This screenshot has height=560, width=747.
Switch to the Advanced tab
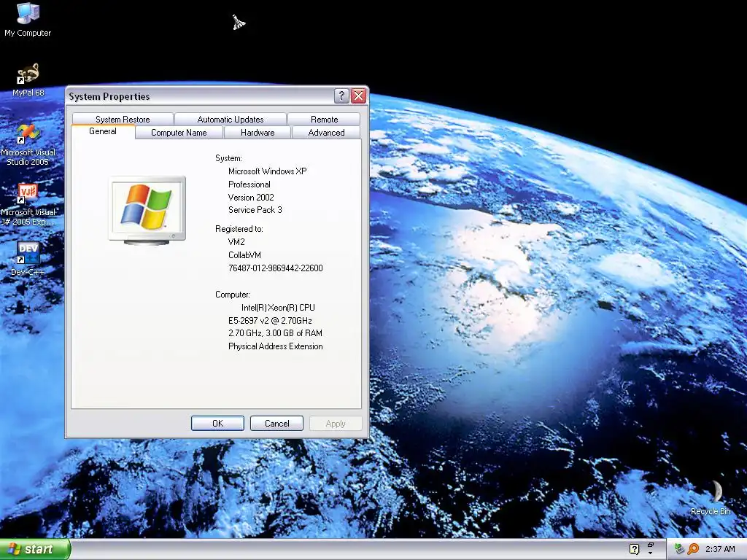tap(326, 133)
